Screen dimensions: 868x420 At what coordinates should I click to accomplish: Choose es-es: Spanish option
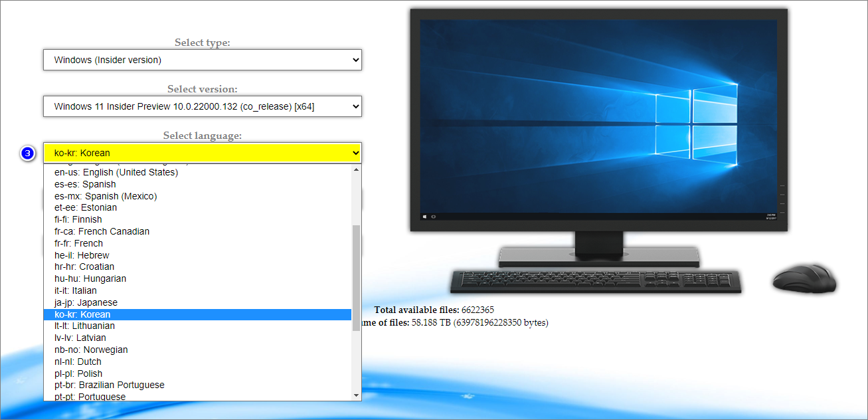(x=197, y=184)
